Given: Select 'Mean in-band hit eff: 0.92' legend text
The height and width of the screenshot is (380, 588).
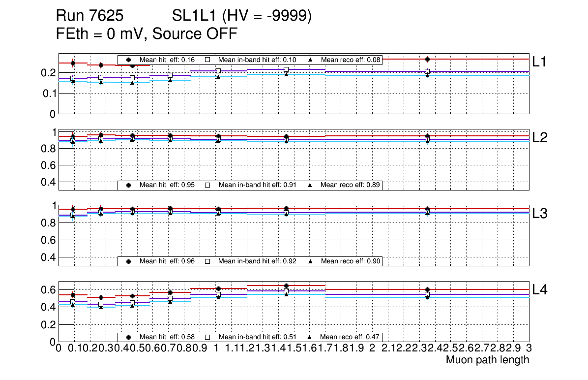Looking at the screenshot, I should (x=257, y=261).
